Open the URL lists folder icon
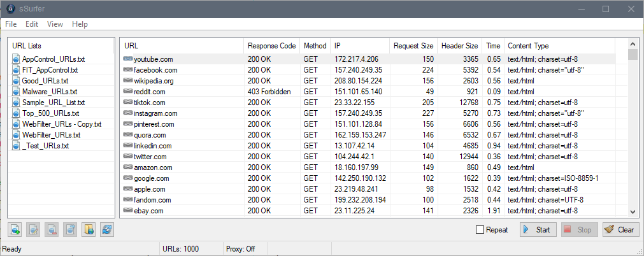The height and width of the screenshot is (256, 644). (x=89, y=230)
